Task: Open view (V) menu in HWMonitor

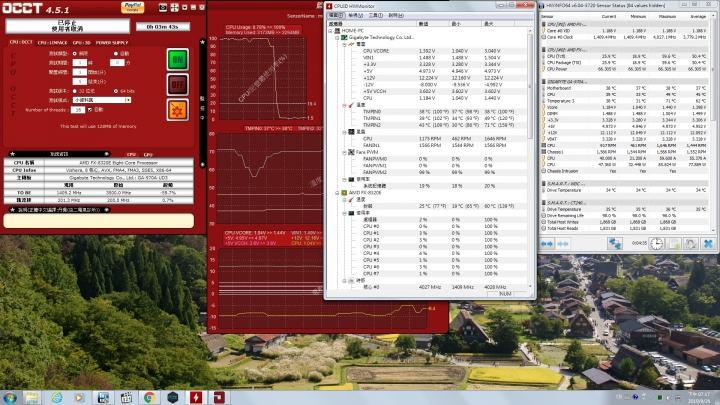Action: pyautogui.click(x=355, y=16)
